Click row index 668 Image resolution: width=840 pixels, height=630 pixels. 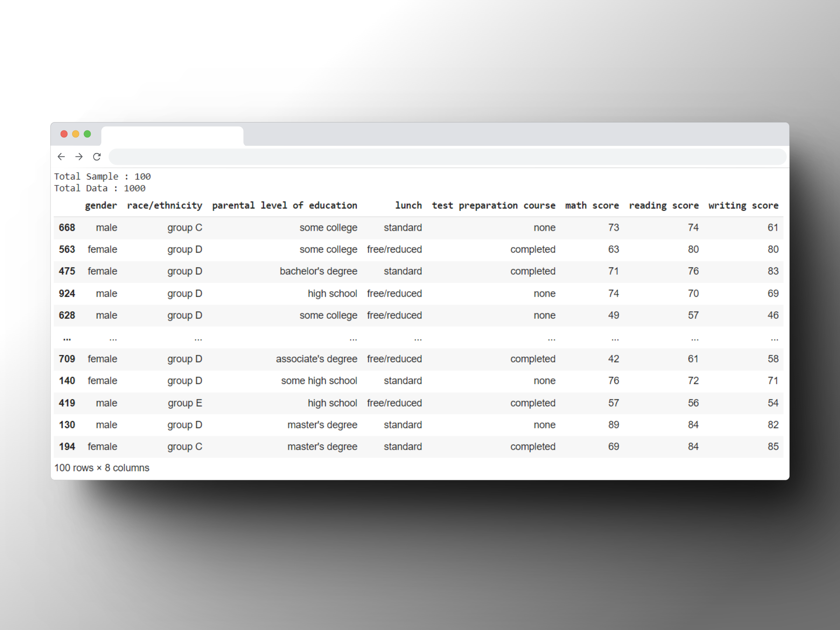[67, 227]
